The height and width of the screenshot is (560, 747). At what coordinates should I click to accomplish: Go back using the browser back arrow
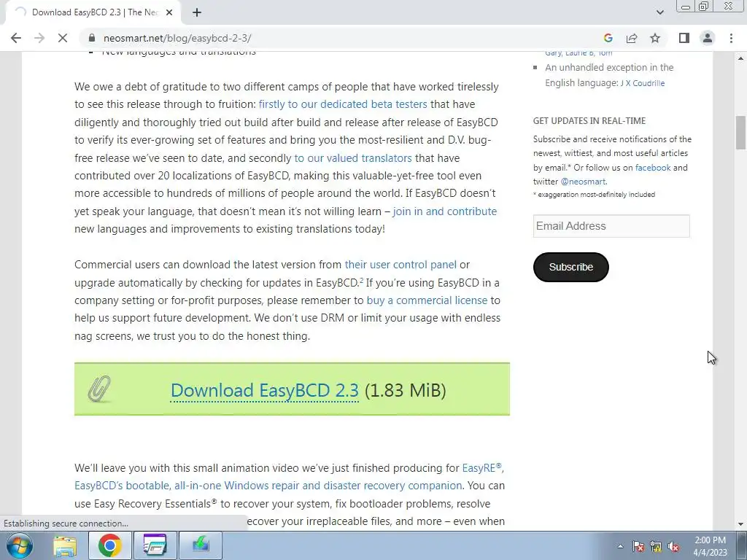(16, 38)
